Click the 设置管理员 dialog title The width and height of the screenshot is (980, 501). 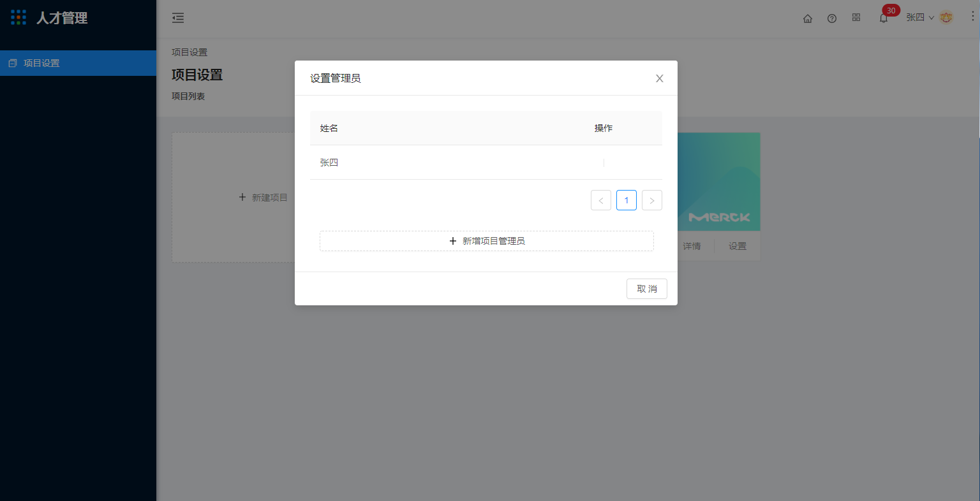click(x=336, y=78)
